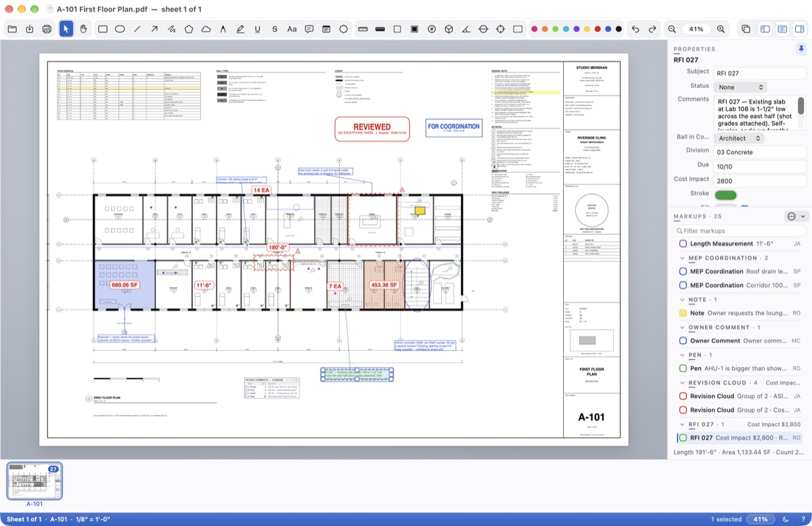Check the Pen AHU-1 markup checkbox
The width and height of the screenshot is (812, 526).
click(x=683, y=368)
